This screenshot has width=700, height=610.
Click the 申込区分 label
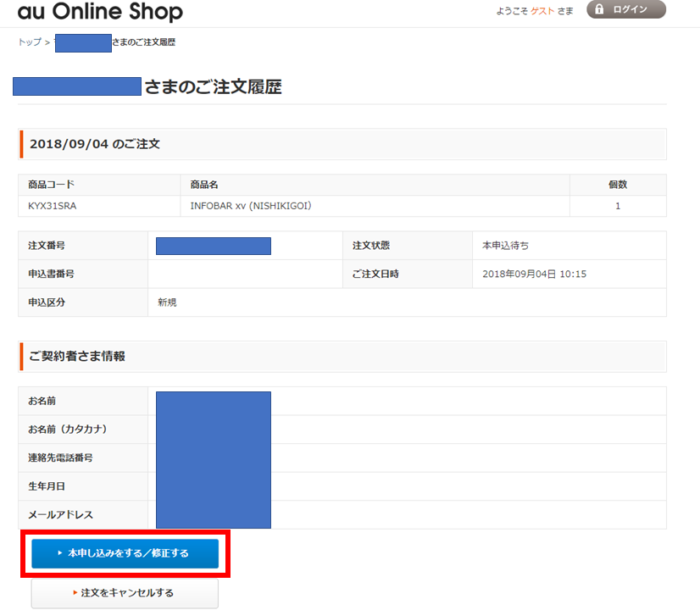coord(47,302)
